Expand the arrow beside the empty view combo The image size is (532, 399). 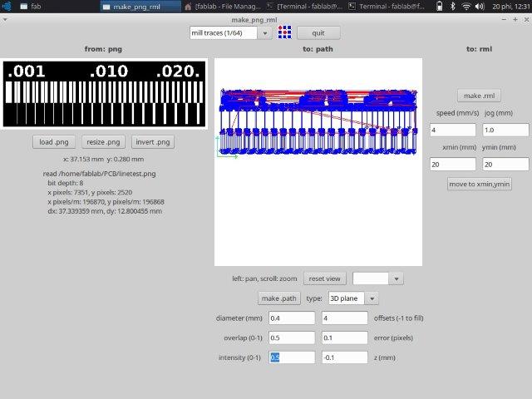click(x=397, y=278)
